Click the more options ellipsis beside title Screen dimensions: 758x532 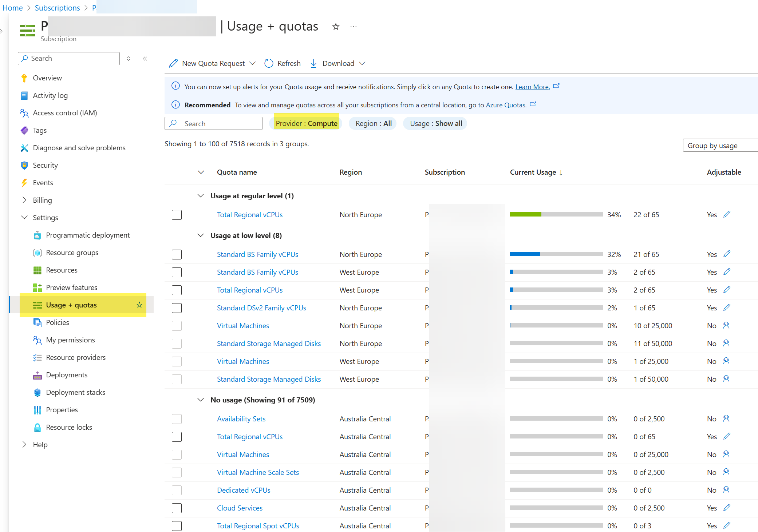(x=353, y=27)
